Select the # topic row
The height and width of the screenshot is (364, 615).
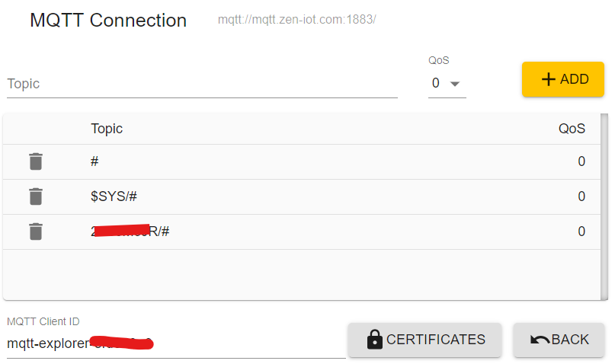[x=305, y=161]
